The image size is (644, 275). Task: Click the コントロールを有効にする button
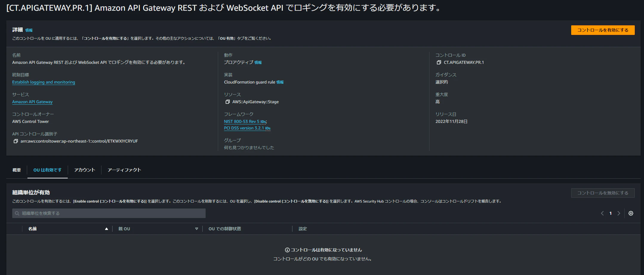[x=603, y=30]
